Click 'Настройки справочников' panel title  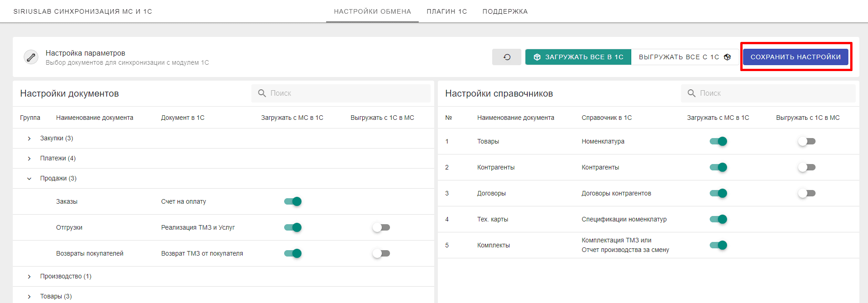(499, 93)
